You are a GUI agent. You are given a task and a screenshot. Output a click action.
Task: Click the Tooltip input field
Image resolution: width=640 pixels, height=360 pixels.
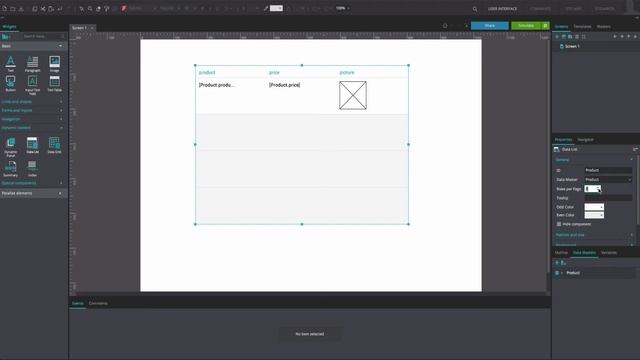click(x=608, y=198)
